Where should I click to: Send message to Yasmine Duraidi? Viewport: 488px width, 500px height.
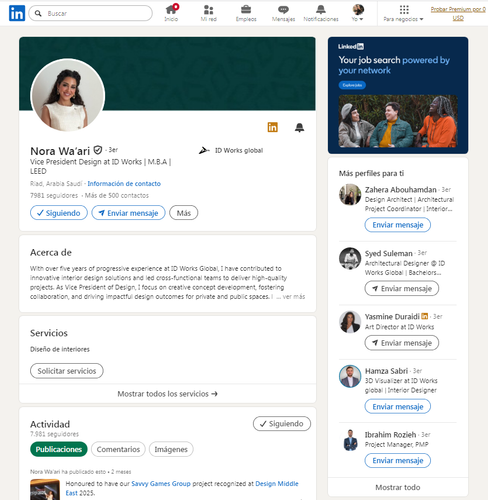[402, 343]
